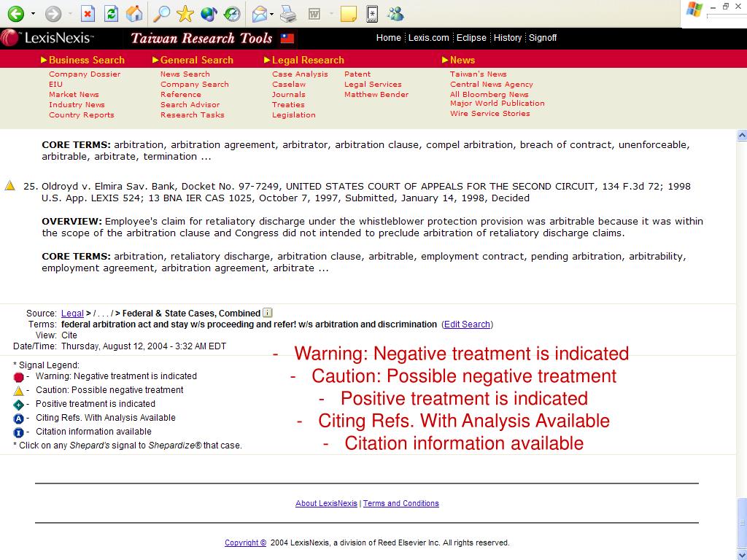Open the Word edit dropdown arrow
This screenshot has height=560, width=747.
[331, 14]
